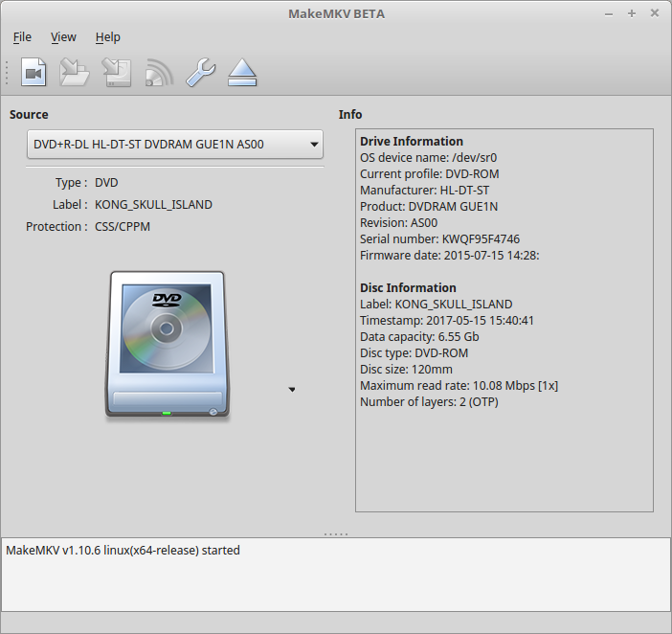Click the Backup disc toolbar icon
This screenshot has width=672, height=634.
(116, 72)
